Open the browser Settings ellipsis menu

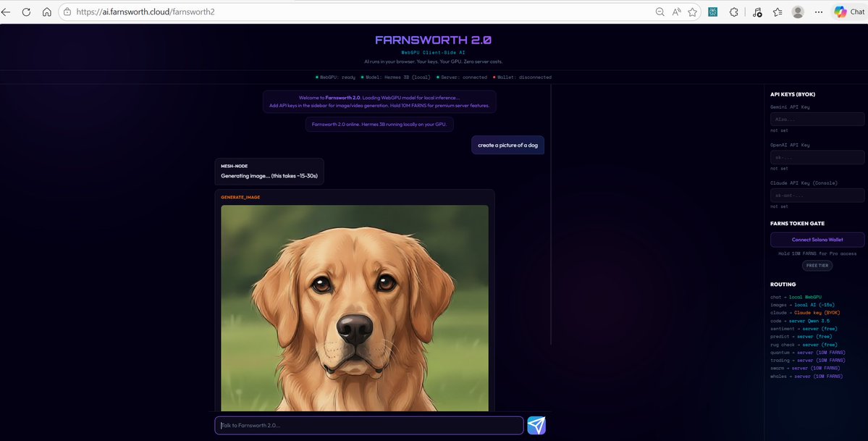coord(819,12)
